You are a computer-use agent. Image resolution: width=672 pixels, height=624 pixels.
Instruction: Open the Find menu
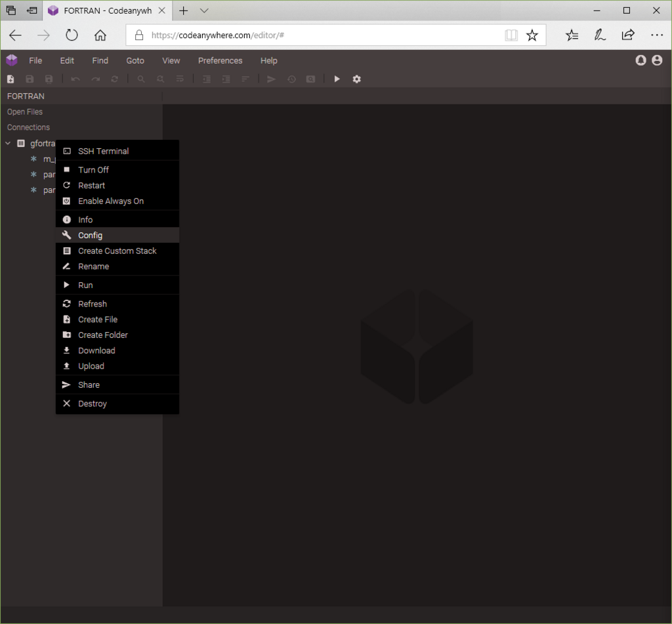click(100, 60)
